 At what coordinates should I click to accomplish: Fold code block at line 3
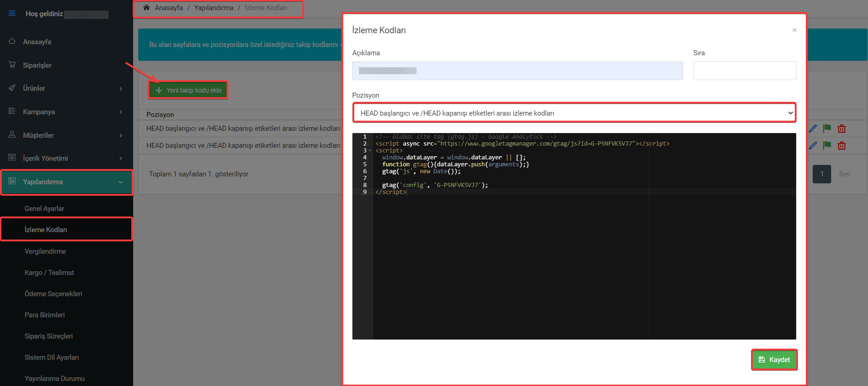pos(370,151)
